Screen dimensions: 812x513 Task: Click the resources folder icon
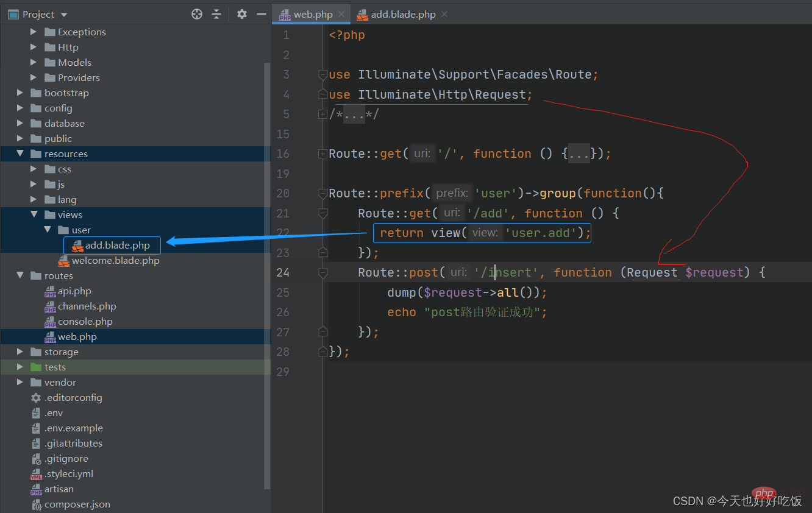(36, 154)
